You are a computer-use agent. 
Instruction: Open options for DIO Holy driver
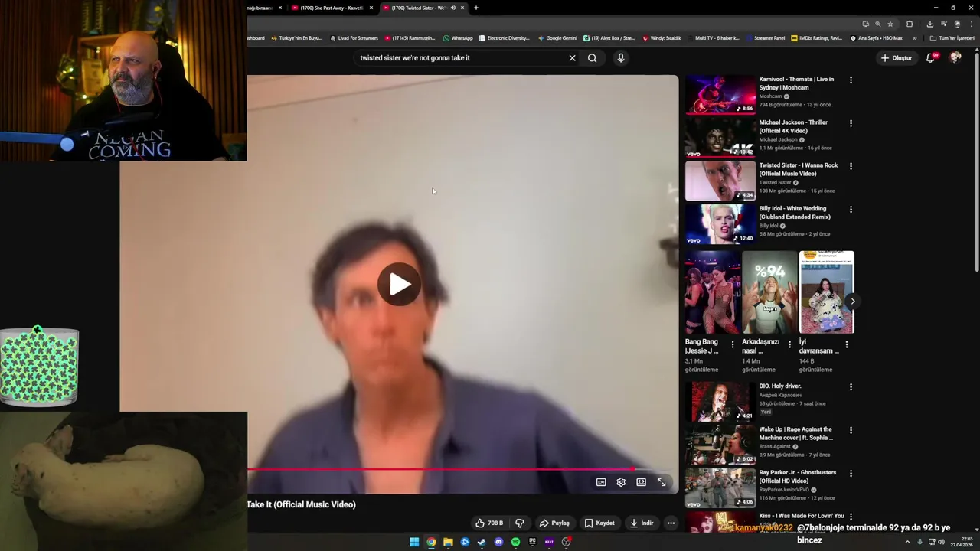pyautogui.click(x=851, y=387)
